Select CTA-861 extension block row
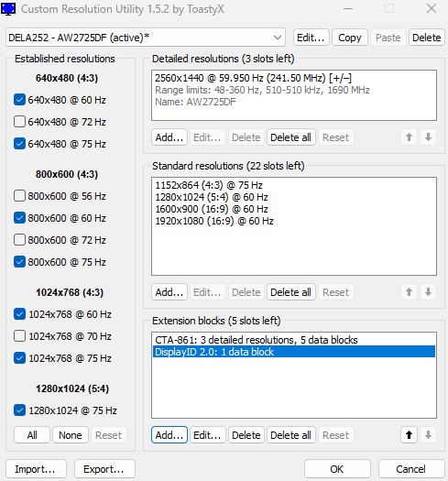Screen dimensions: 448x481 [x=294, y=340]
